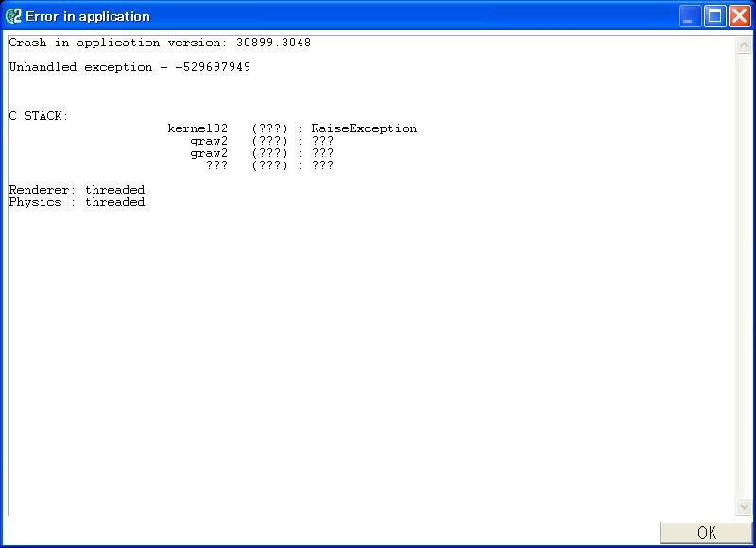Maximize the Error in application window

pos(715,16)
